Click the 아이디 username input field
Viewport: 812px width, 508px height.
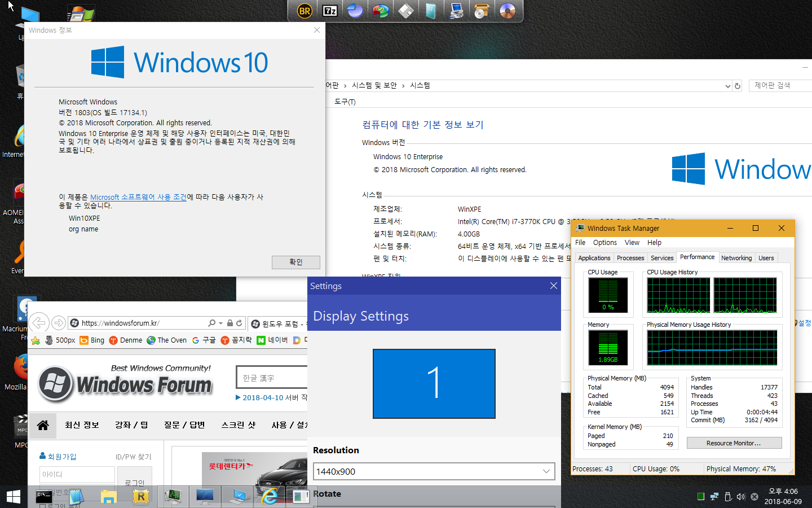(77, 475)
